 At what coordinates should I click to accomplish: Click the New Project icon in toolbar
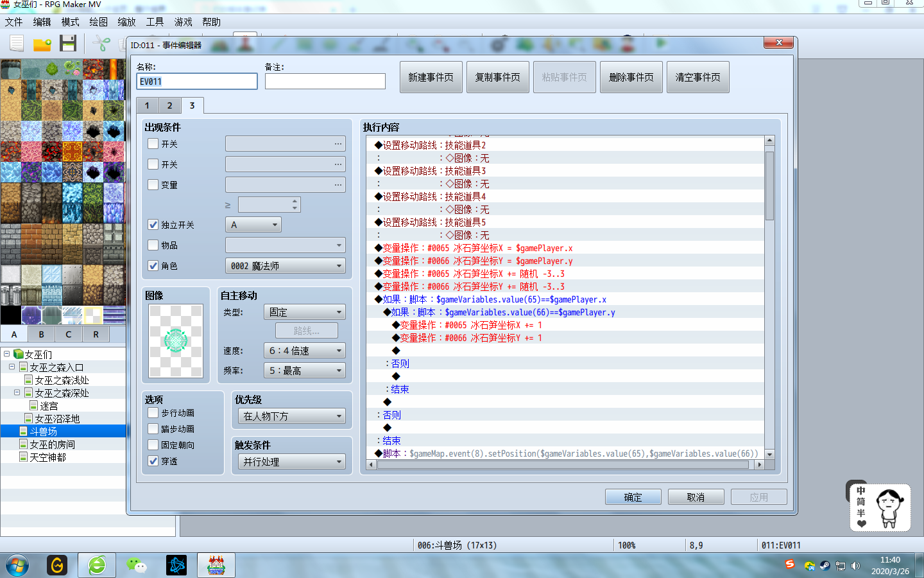[17, 44]
